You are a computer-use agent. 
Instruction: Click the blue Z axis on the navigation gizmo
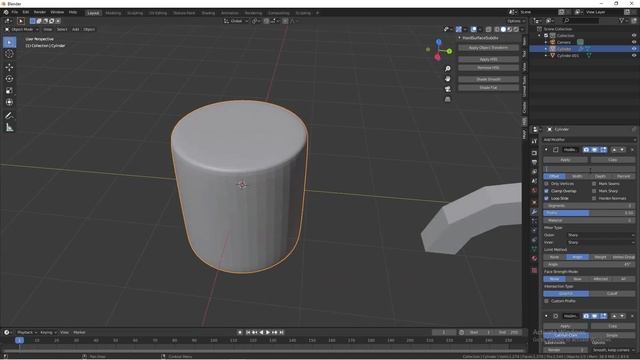click(x=438, y=42)
